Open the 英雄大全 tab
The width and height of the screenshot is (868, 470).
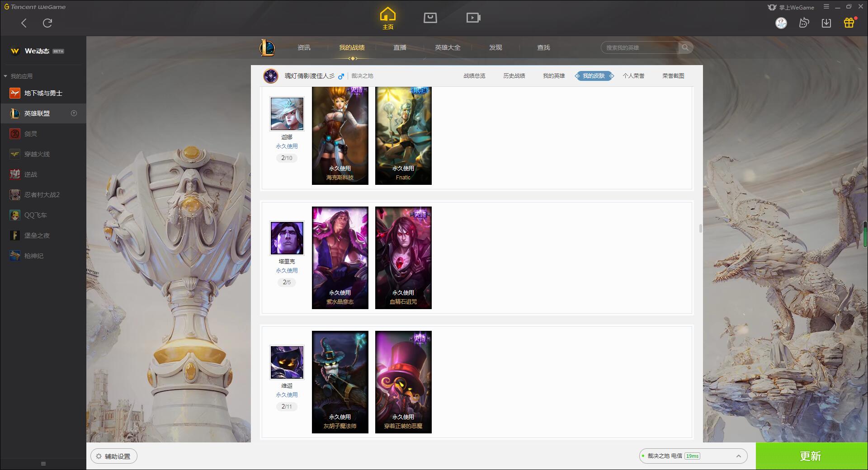pos(448,47)
